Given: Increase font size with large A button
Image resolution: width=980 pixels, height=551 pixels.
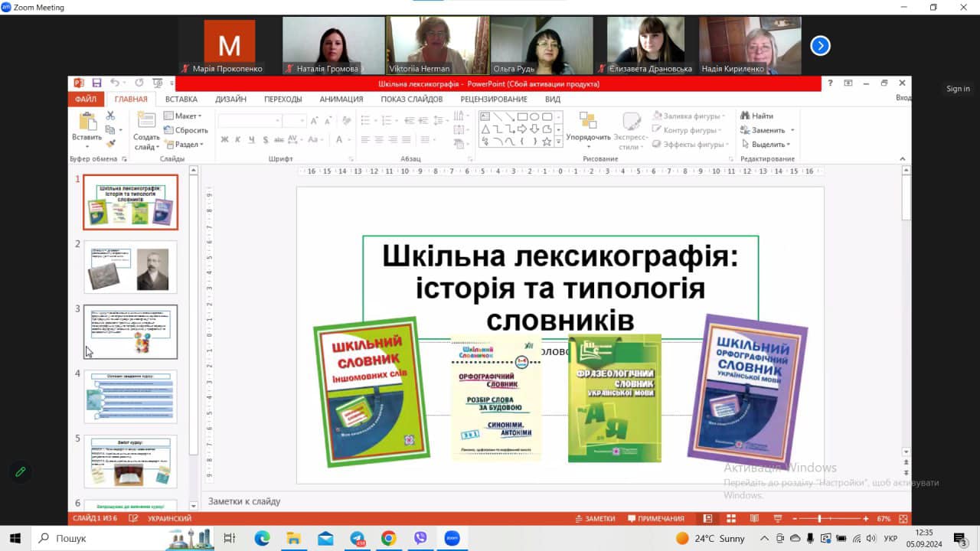Looking at the screenshot, I should [x=314, y=120].
